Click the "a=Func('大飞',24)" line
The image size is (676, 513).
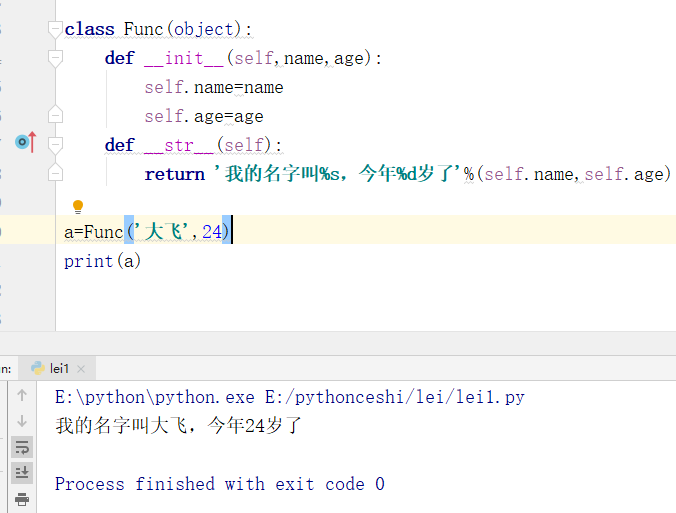146,231
